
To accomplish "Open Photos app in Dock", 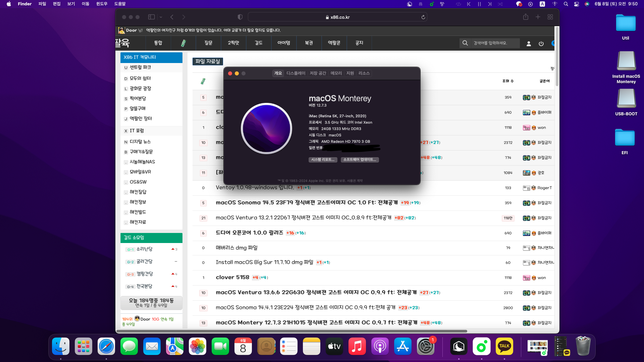I will coord(198,347).
